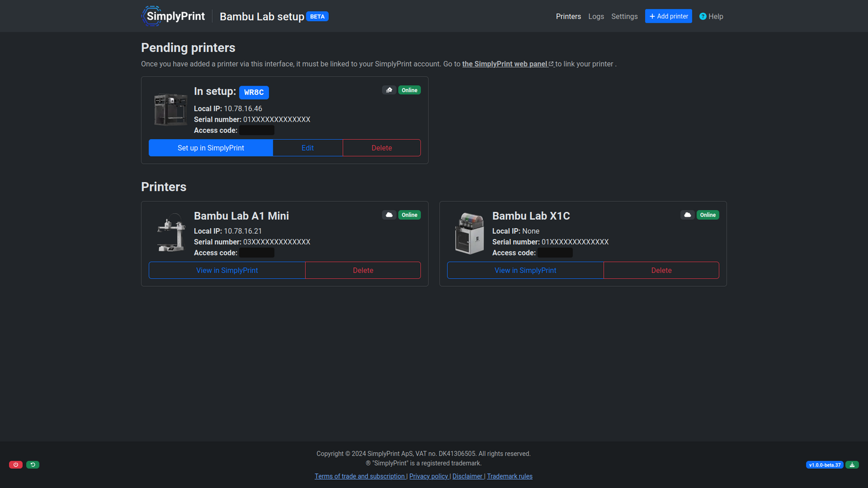Open Terms of trade and subscription
This screenshot has width=868, height=488.
360,476
